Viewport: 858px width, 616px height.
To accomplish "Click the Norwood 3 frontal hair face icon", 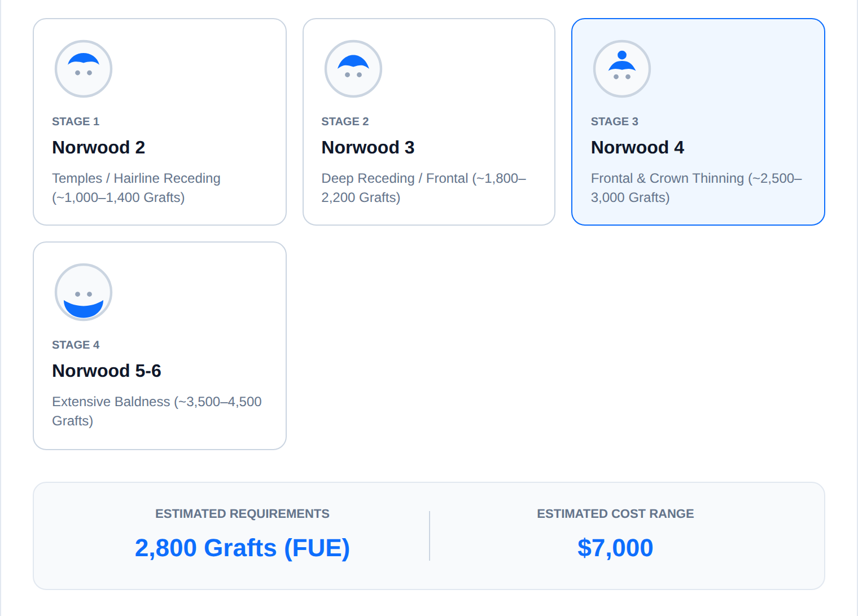I will coord(353,69).
